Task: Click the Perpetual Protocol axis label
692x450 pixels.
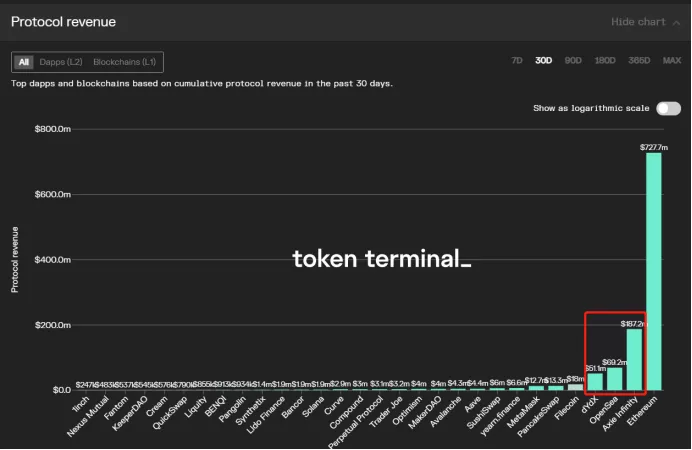Action: click(356, 422)
